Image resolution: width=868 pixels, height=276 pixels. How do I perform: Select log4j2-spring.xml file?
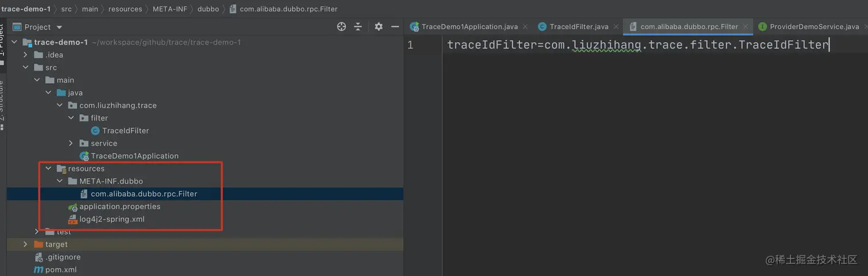112,219
